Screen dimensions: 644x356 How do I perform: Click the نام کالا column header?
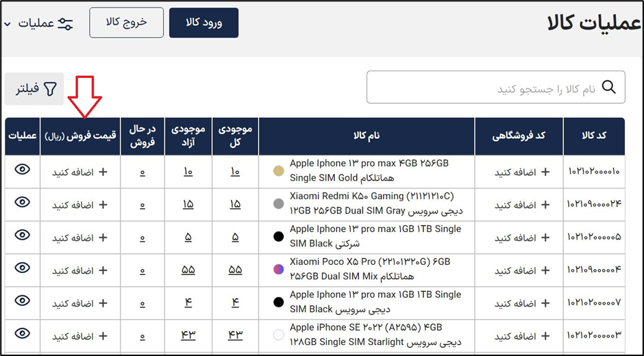click(x=367, y=136)
